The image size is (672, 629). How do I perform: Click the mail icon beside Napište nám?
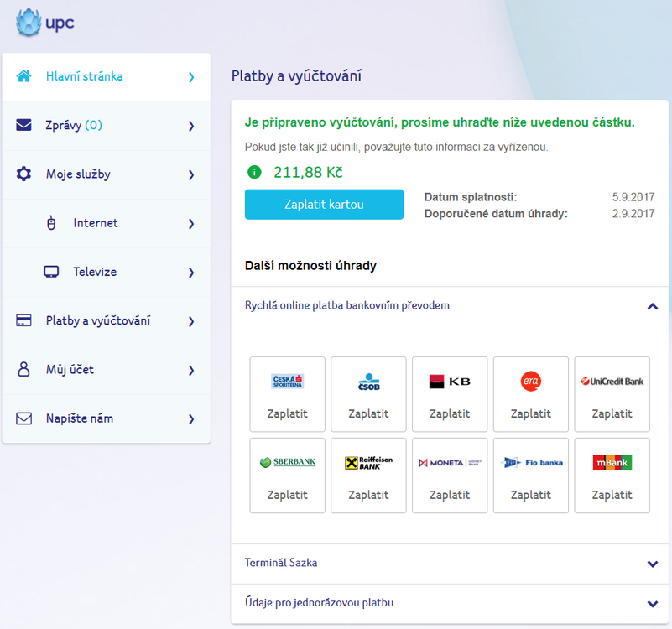tap(23, 418)
